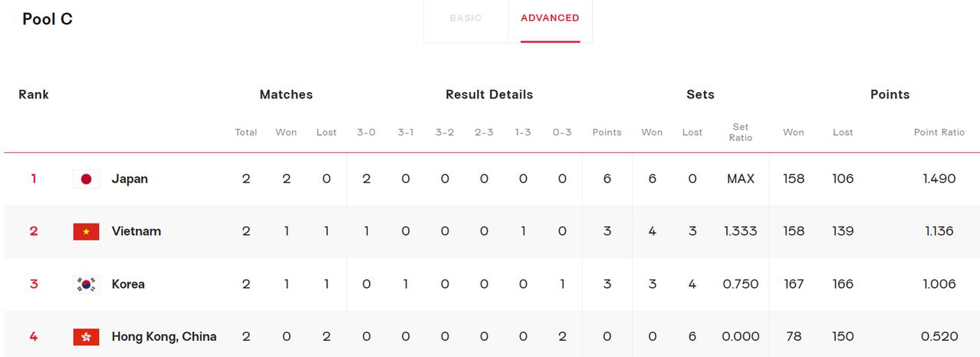
Task: Click the Japan flag icon
Action: click(x=86, y=179)
